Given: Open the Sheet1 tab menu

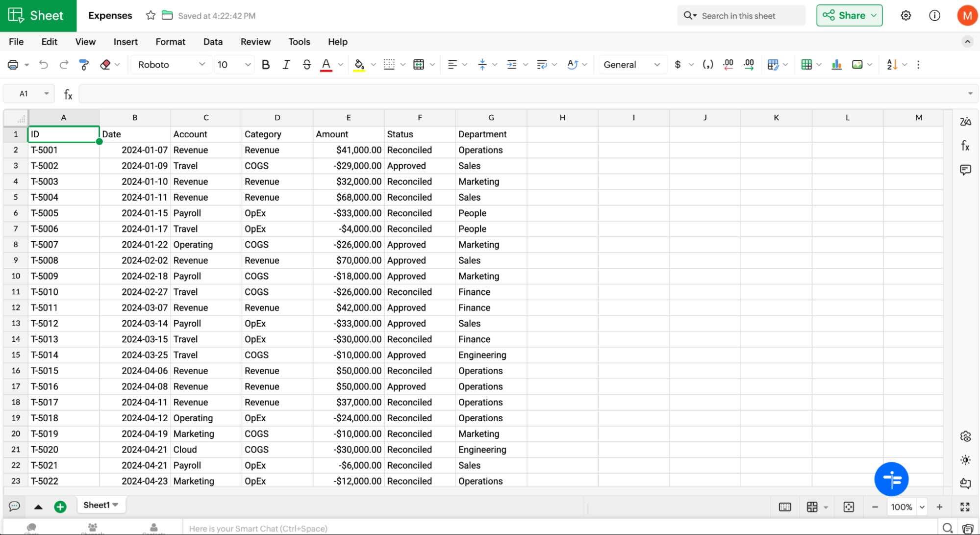Looking at the screenshot, I should click(115, 505).
